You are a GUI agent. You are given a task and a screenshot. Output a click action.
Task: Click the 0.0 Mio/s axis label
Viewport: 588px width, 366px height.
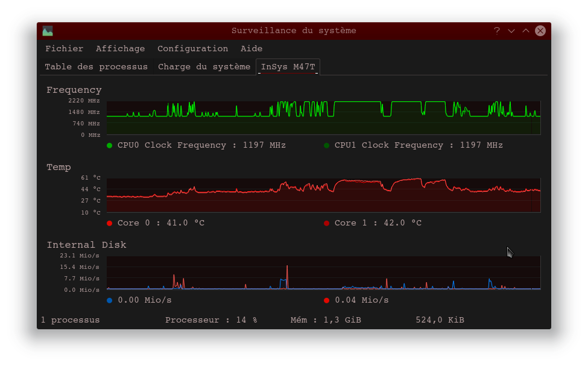[82, 290]
